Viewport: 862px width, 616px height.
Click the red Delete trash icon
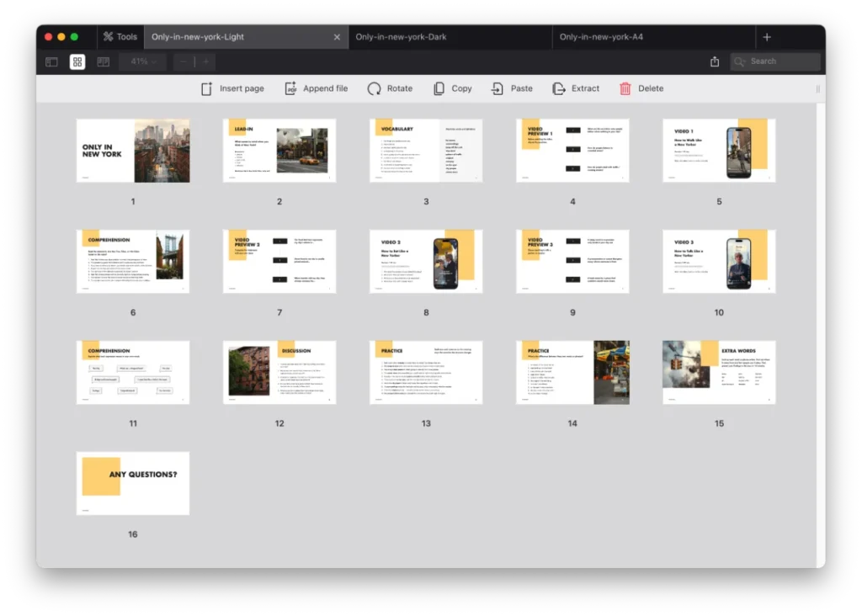(x=625, y=88)
